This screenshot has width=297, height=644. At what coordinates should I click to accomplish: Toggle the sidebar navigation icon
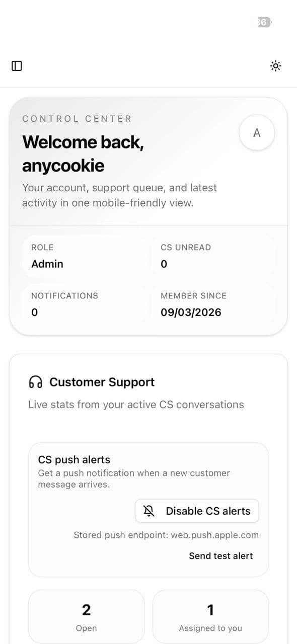click(x=17, y=65)
